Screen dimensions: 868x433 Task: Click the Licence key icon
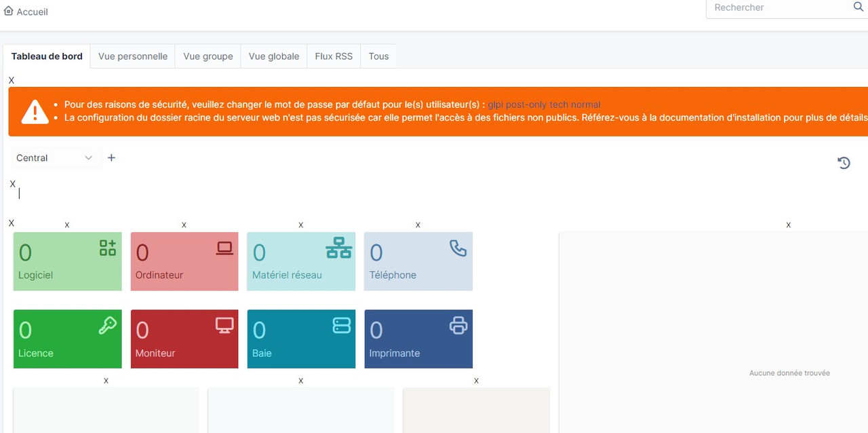(108, 326)
